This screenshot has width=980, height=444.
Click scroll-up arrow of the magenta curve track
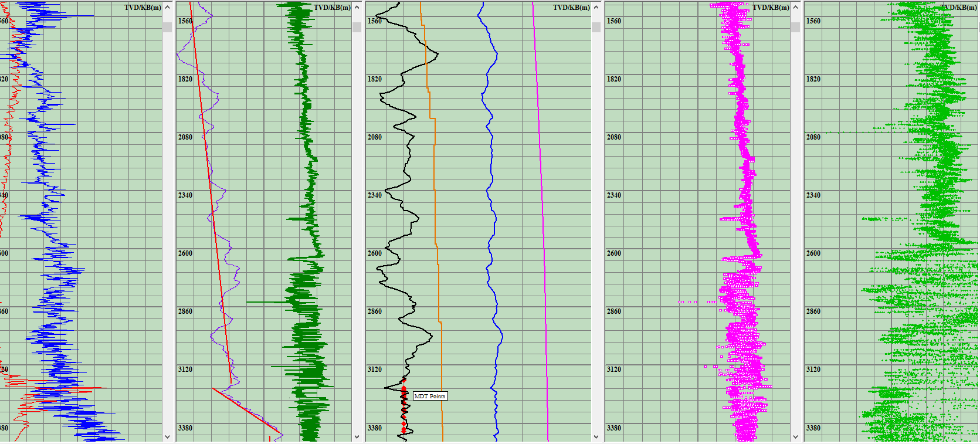795,7
